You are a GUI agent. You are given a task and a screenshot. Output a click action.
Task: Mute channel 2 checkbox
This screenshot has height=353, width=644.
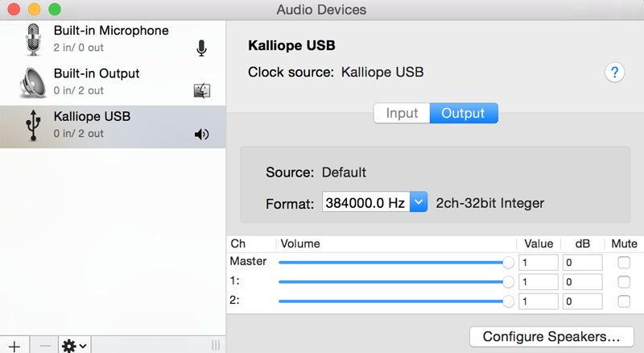click(624, 301)
